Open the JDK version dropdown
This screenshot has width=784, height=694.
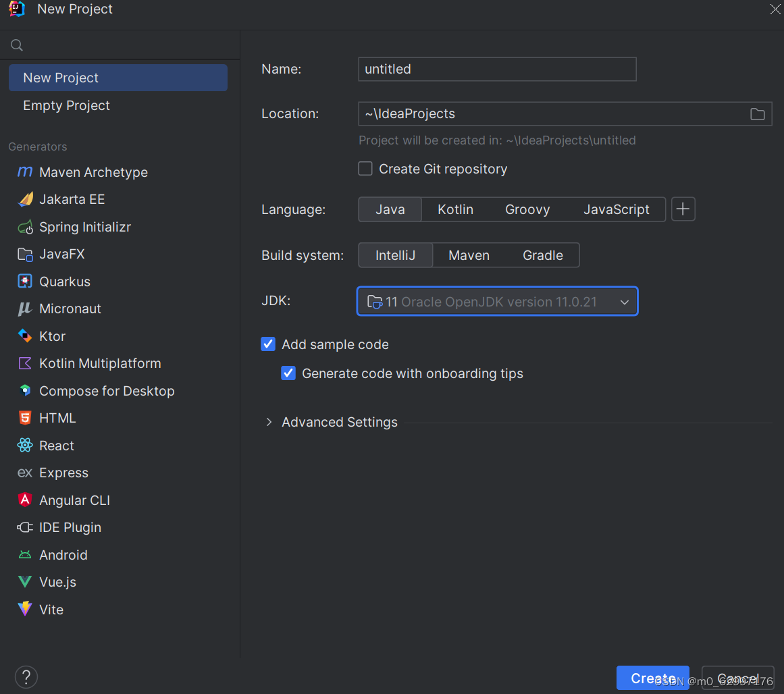[624, 302]
